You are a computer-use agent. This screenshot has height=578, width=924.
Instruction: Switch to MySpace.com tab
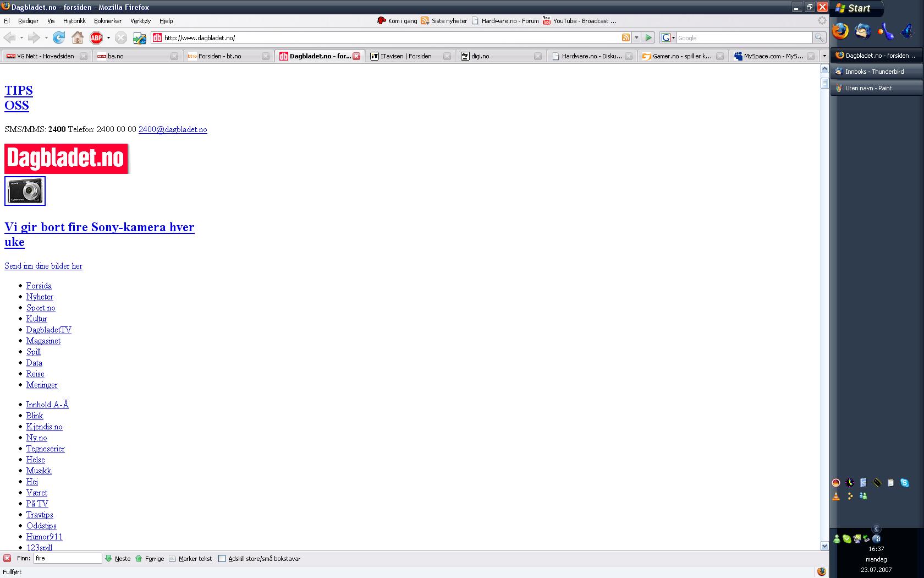(774, 56)
